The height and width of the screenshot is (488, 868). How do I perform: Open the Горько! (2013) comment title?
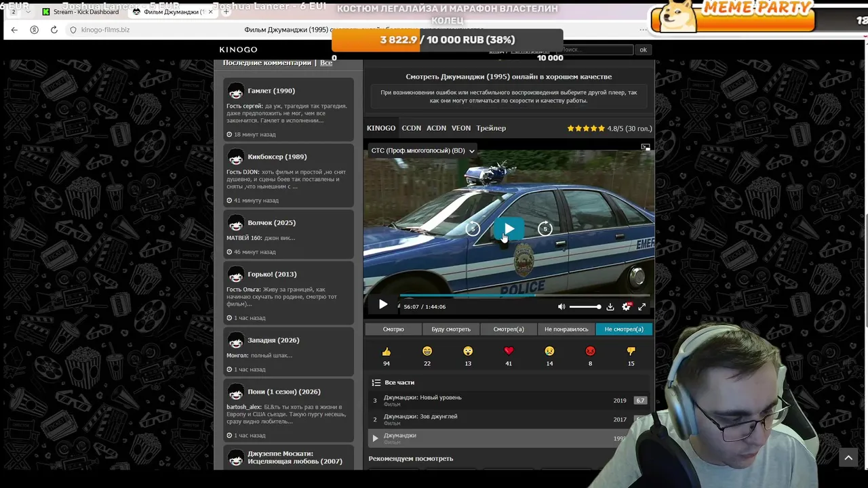pyautogui.click(x=273, y=274)
